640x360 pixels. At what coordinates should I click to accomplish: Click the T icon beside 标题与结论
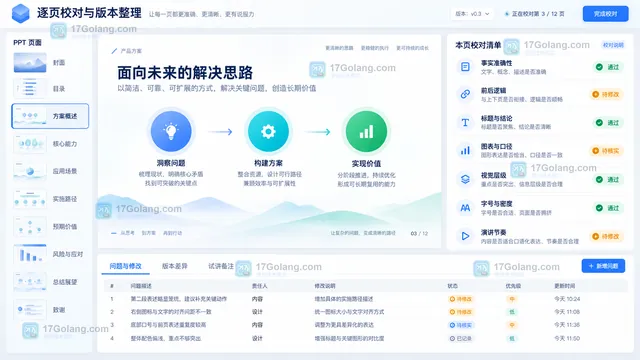click(x=465, y=122)
